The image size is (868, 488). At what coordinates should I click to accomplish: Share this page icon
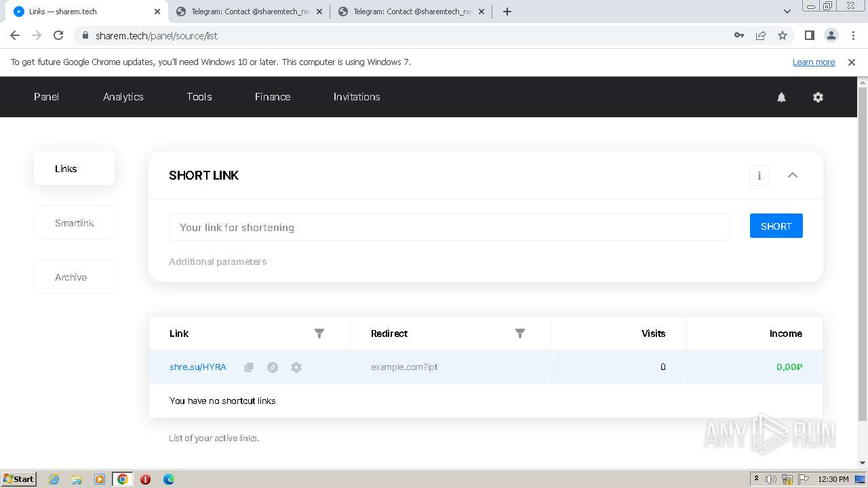point(761,35)
